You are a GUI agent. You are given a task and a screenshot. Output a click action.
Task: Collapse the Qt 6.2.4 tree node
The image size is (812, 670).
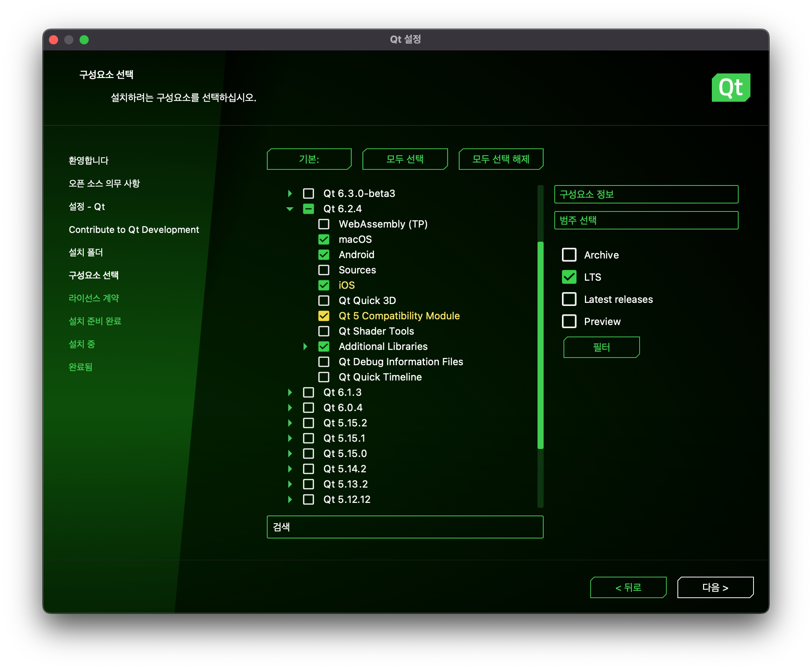click(290, 209)
